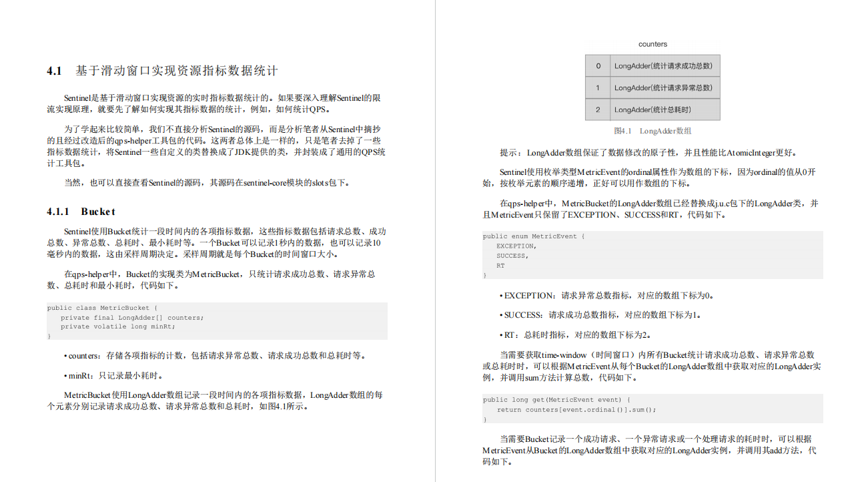Click table index cell 0
The image size is (868, 482).
[598, 66]
